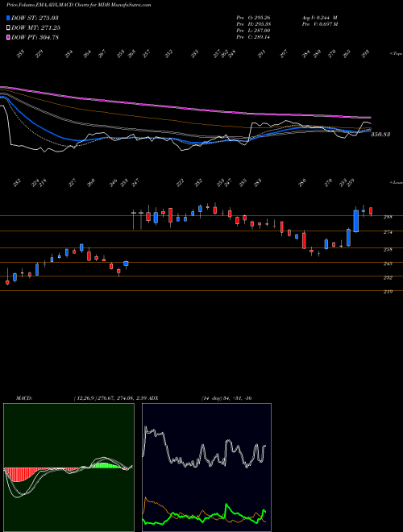Viewport: 403px width, 532px height.
Task: Click the 274 price axis label
Action: pos(388,232)
